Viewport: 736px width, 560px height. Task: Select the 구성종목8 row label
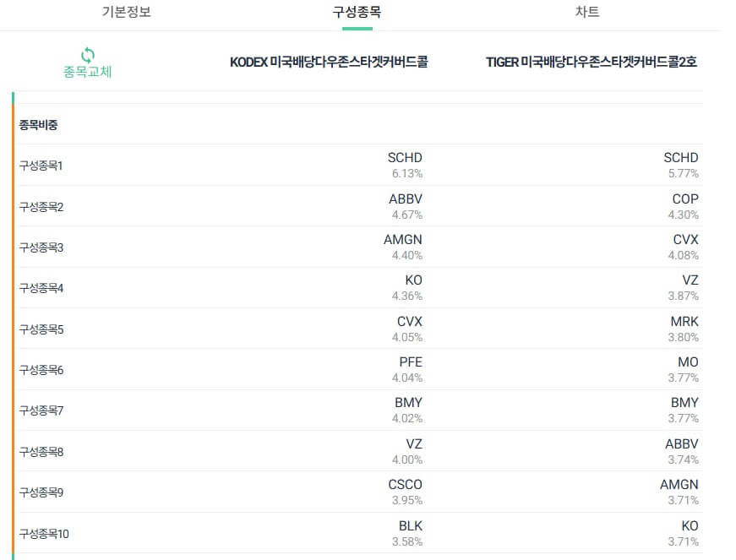pyautogui.click(x=41, y=452)
